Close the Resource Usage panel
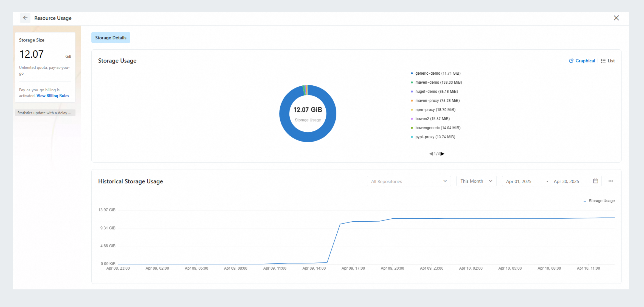This screenshot has height=307, width=644. pos(616,18)
